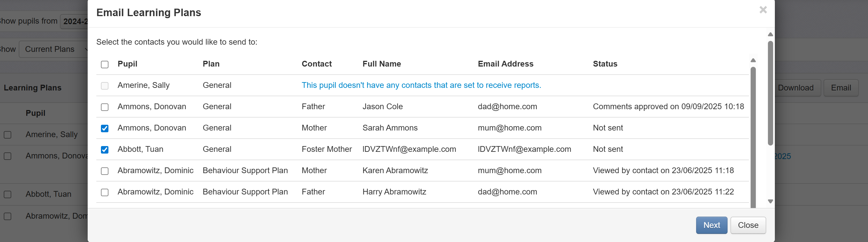Click the no-contacts message for Amerine, Sally

[421, 85]
